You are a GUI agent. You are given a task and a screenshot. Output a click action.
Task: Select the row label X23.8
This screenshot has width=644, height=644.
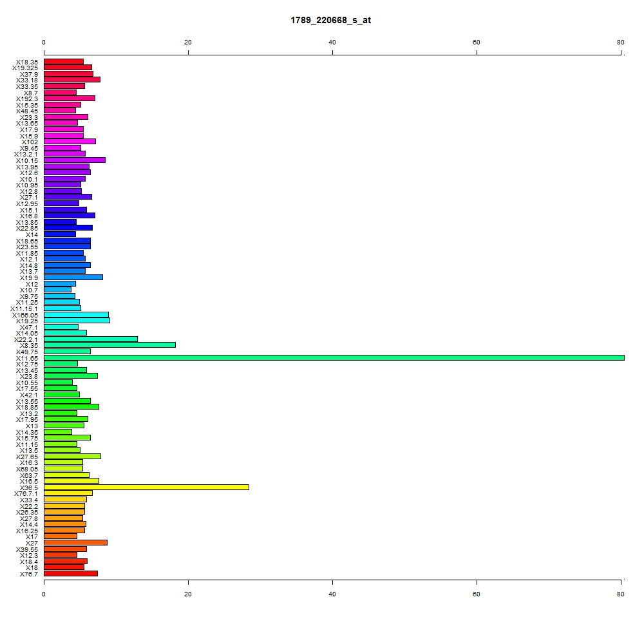coord(29,376)
